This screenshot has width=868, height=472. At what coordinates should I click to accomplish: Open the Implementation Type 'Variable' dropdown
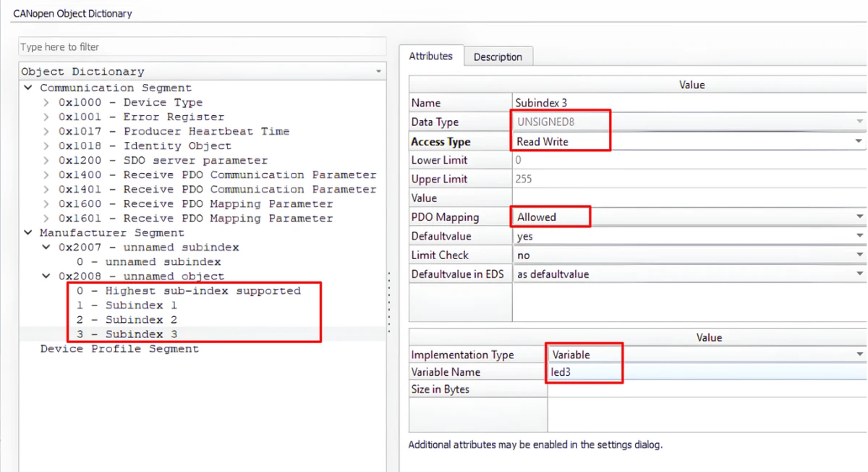(x=707, y=355)
